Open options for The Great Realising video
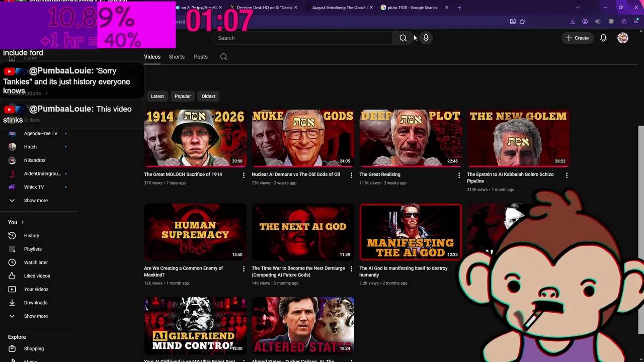 pos(459,175)
